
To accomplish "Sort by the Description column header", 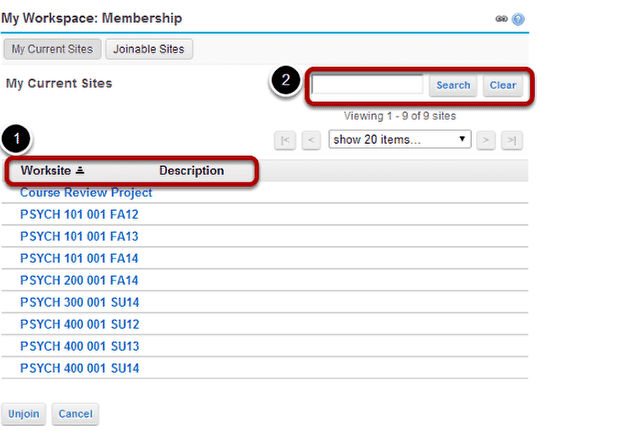I will 191,171.
